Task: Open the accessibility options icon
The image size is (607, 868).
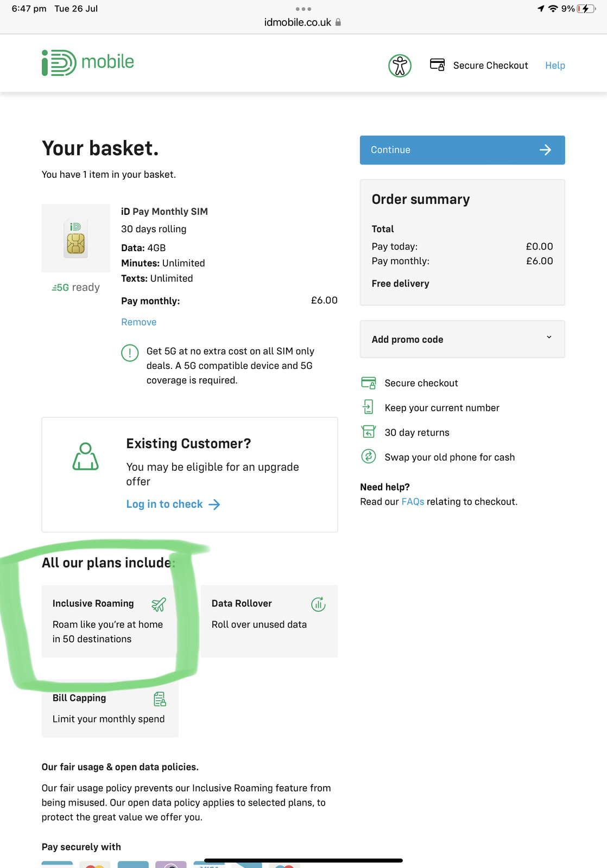Action: point(400,66)
